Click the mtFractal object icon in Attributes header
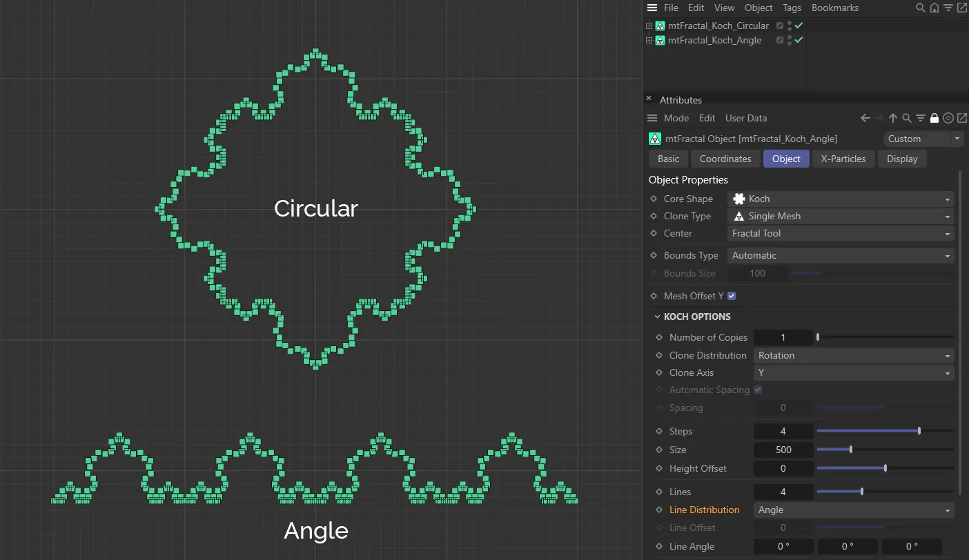 pyautogui.click(x=654, y=139)
